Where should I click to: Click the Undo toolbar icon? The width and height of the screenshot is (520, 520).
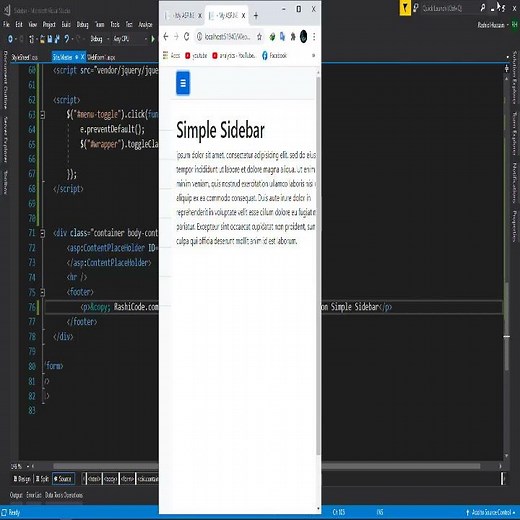[67, 39]
